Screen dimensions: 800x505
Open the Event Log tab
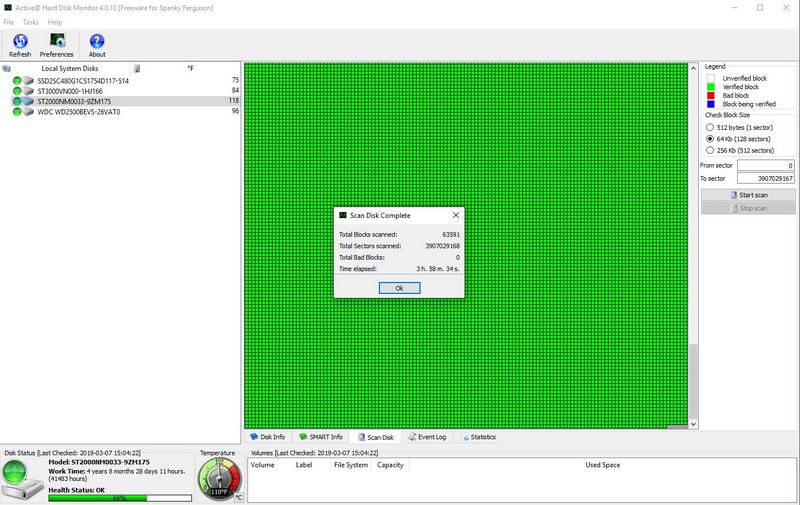[427, 437]
